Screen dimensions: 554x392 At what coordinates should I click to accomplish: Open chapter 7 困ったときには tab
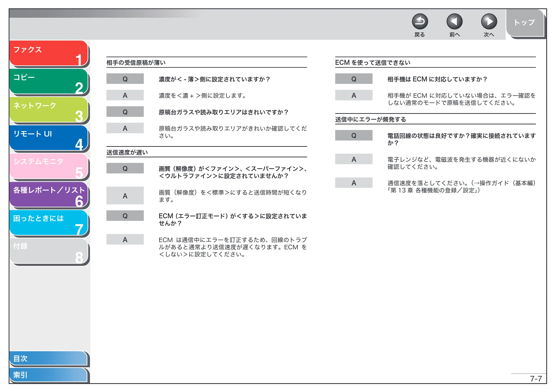48,223
